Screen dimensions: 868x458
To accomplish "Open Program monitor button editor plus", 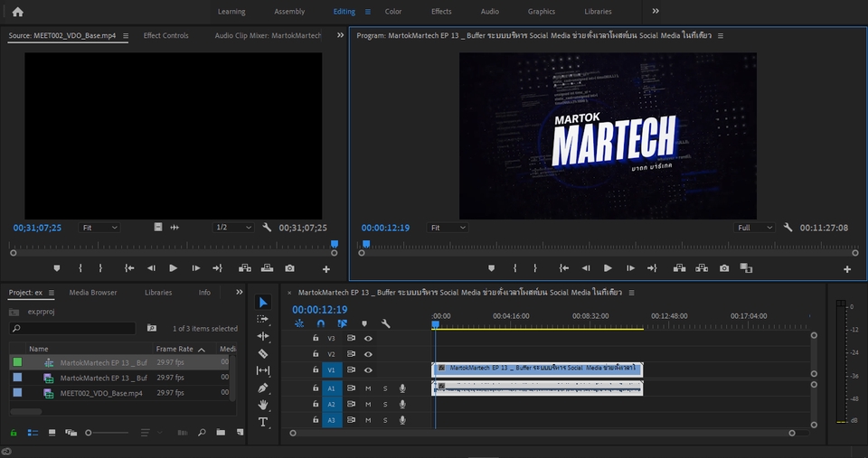I will point(847,269).
